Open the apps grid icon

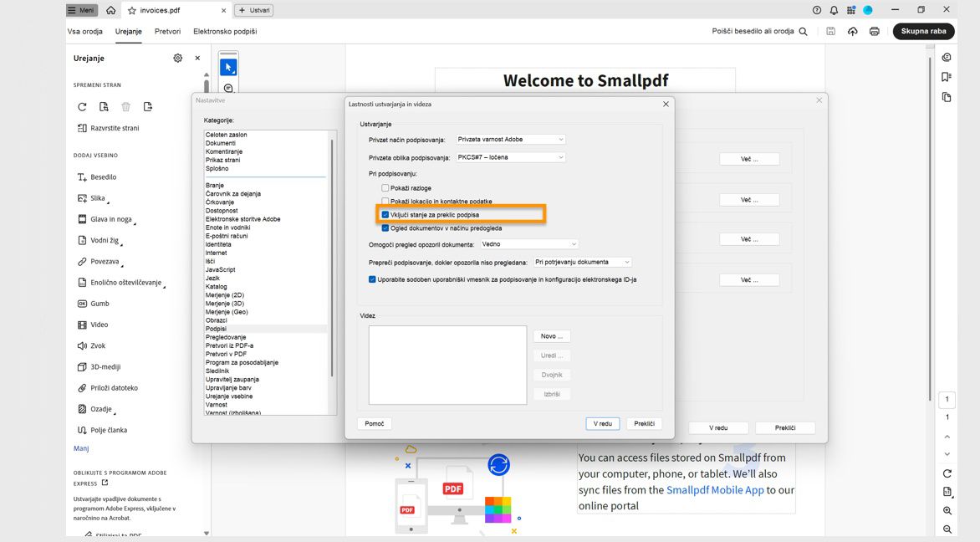pyautogui.click(x=850, y=10)
